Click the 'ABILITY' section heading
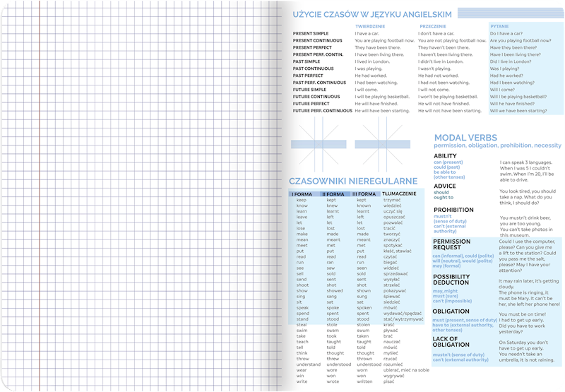The image size is (565, 392). point(445,156)
